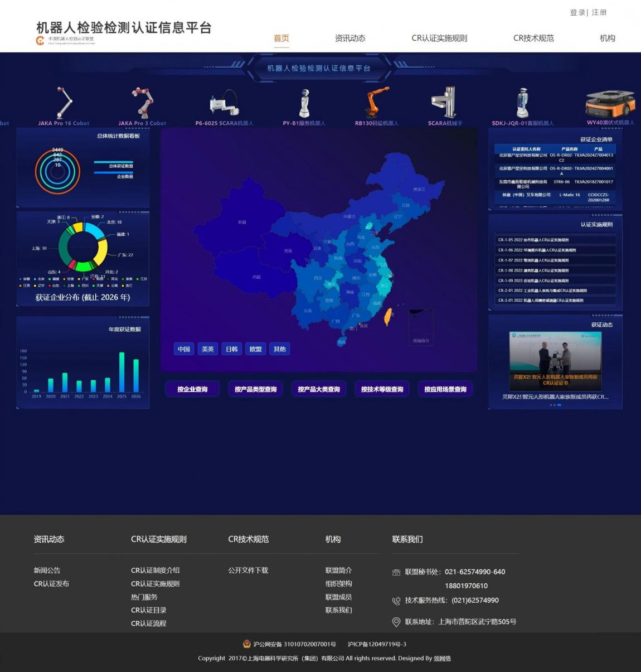Click the location pin icon beside 联系地址

[396, 622]
